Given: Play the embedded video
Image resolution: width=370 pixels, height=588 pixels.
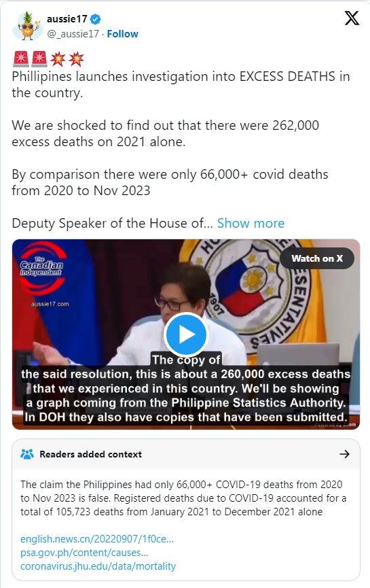Looking at the screenshot, I should pyautogui.click(x=186, y=334).
